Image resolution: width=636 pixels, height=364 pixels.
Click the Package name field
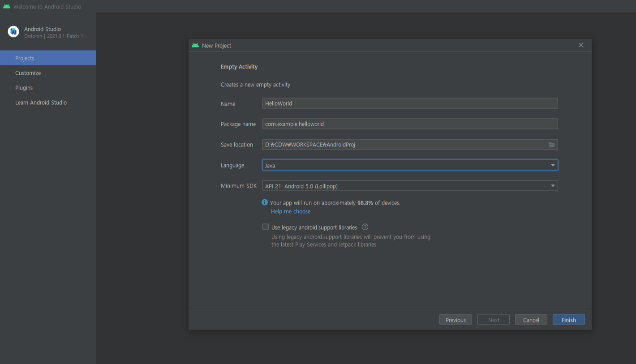[410, 124]
